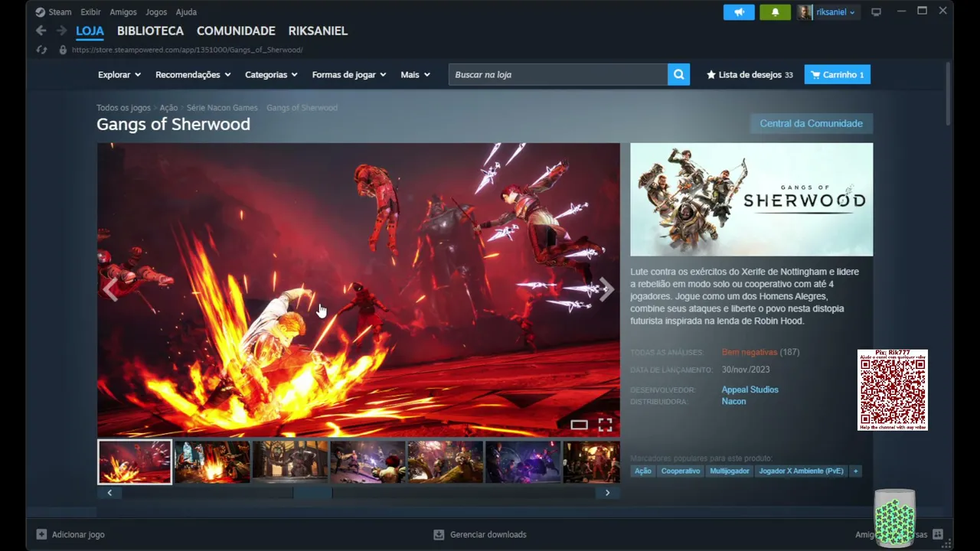Toggle fullscreen on the screenshot viewer
This screenshot has width=980, height=551.
[x=605, y=425]
